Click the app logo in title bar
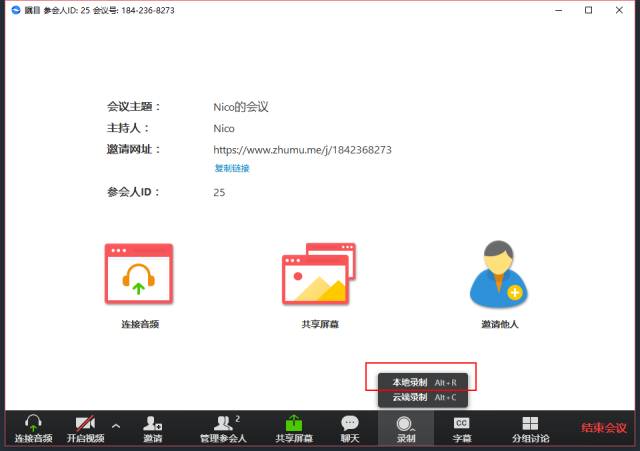 (x=15, y=10)
